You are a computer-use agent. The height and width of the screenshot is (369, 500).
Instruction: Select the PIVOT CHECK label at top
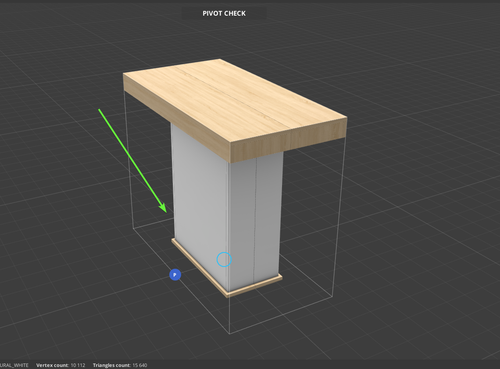pyautogui.click(x=224, y=13)
